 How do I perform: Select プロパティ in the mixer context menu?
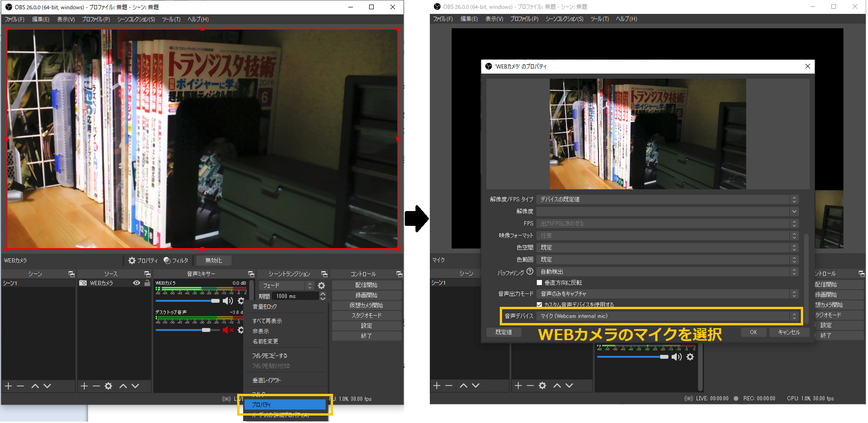pyautogui.click(x=284, y=404)
